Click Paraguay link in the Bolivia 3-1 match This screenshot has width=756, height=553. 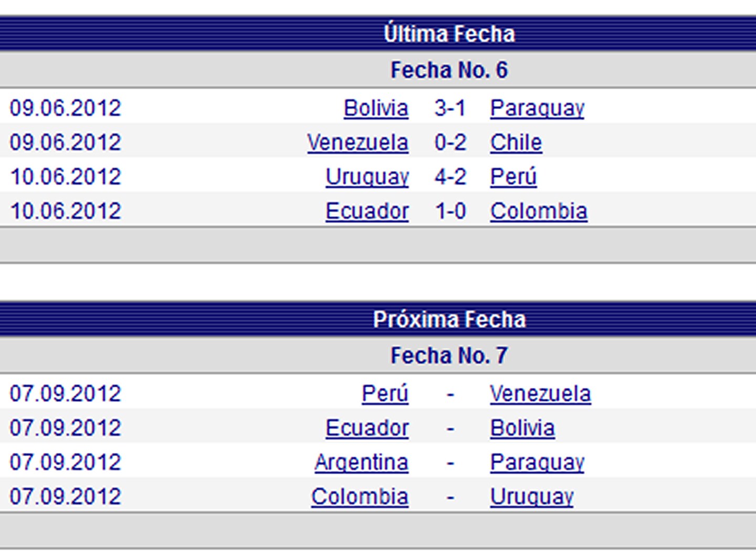[537, 108]
